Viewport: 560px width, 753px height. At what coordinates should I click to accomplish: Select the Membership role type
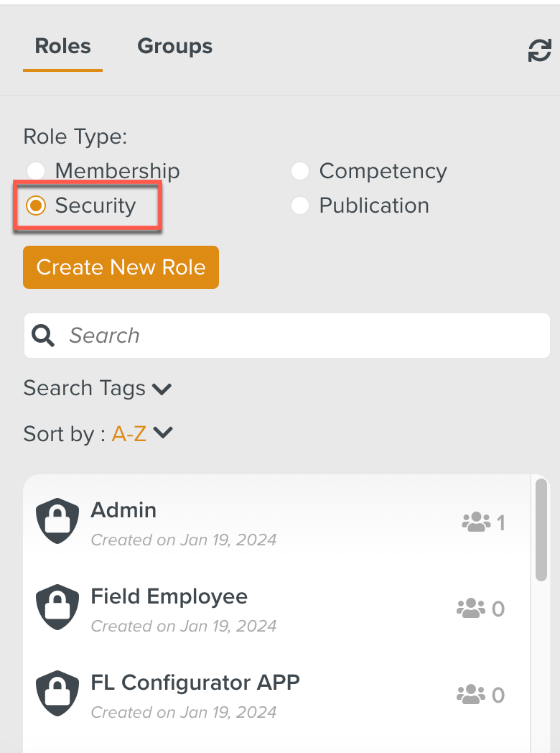tap(35, 171)
